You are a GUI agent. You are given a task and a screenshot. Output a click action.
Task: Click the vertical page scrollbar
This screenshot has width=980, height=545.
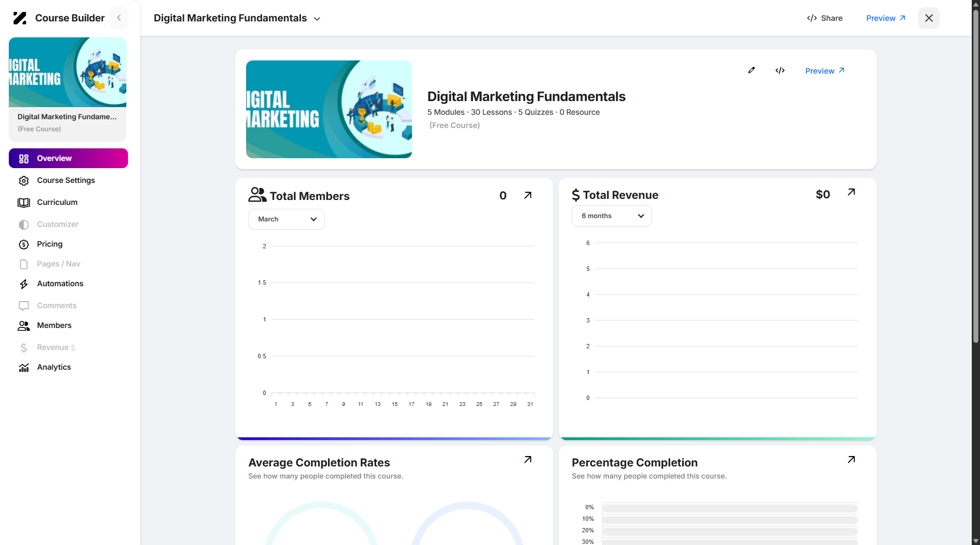[x=976, y=176]
